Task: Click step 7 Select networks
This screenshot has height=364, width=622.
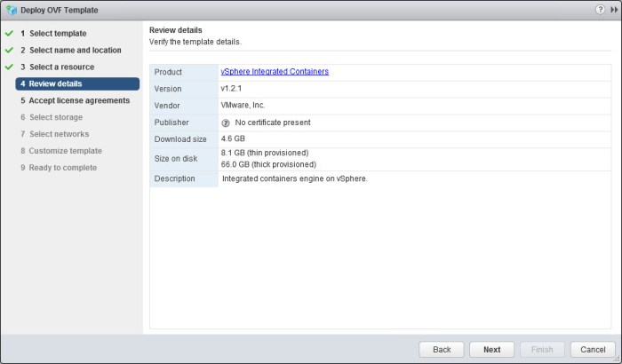Action: pyautogui.click(x=59, y=134)
